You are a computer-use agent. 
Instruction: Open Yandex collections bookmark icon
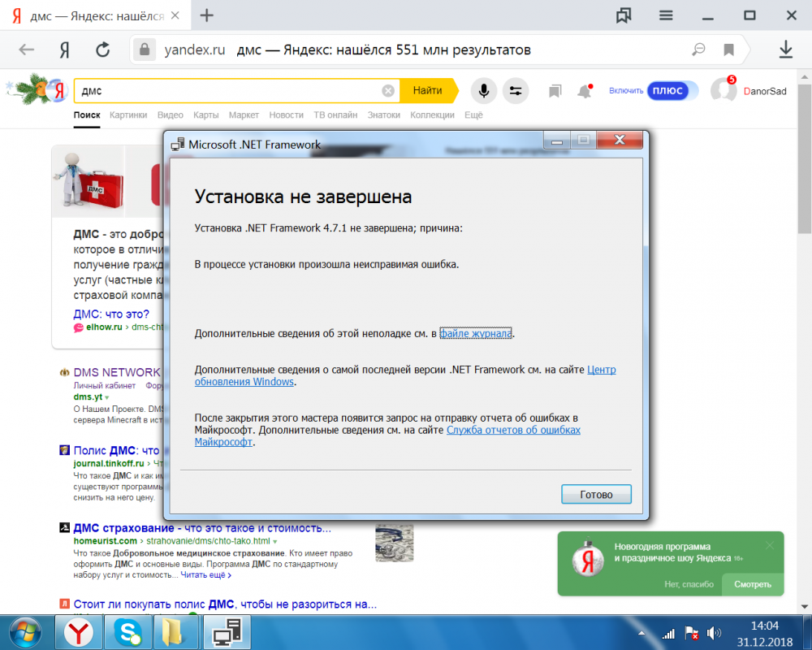point(555,91)
